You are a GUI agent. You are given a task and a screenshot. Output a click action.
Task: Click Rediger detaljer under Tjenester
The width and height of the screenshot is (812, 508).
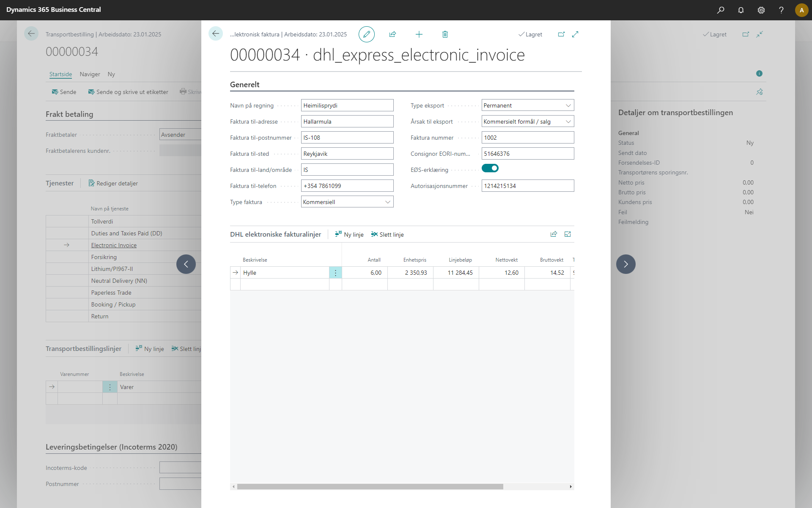tap(117, 183)
